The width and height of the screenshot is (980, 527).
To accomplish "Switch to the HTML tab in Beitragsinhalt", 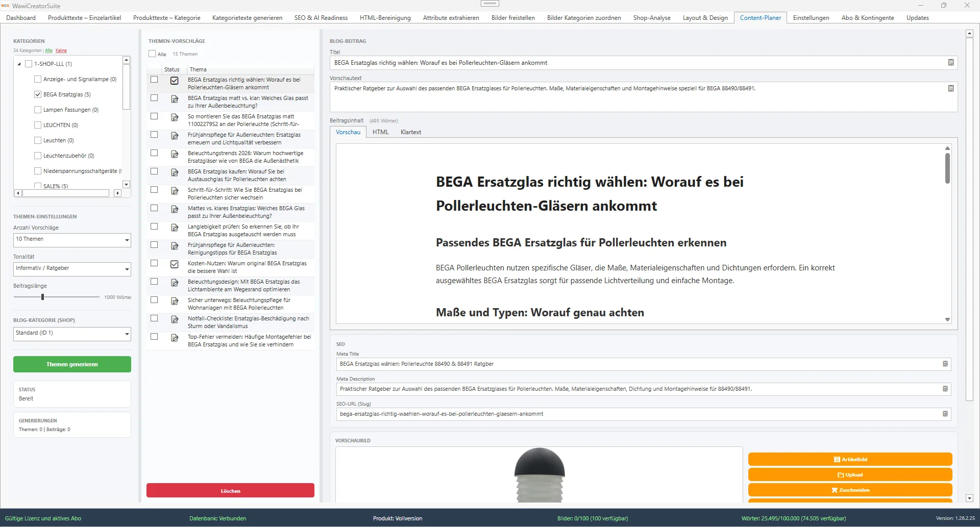I will point(380,132).
